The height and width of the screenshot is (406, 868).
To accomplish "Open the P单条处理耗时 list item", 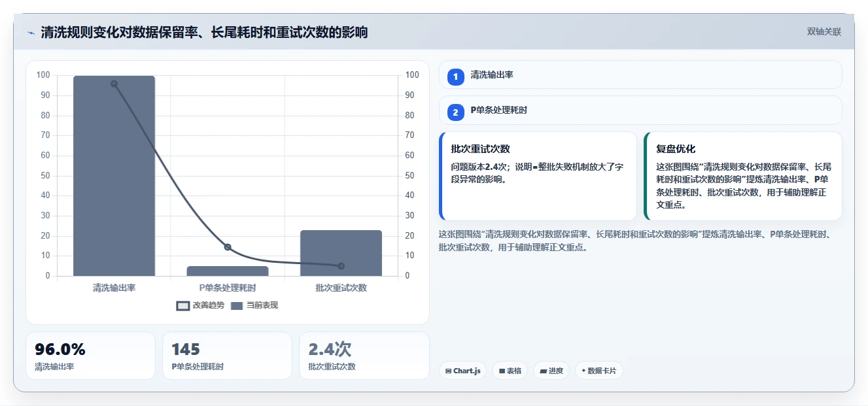I will [640, 110].
